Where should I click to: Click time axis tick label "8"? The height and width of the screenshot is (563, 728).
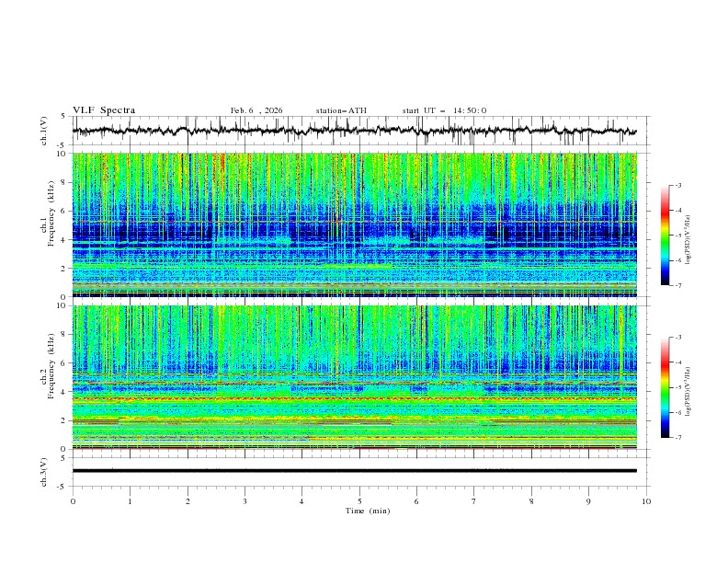(x=531, y=501)
